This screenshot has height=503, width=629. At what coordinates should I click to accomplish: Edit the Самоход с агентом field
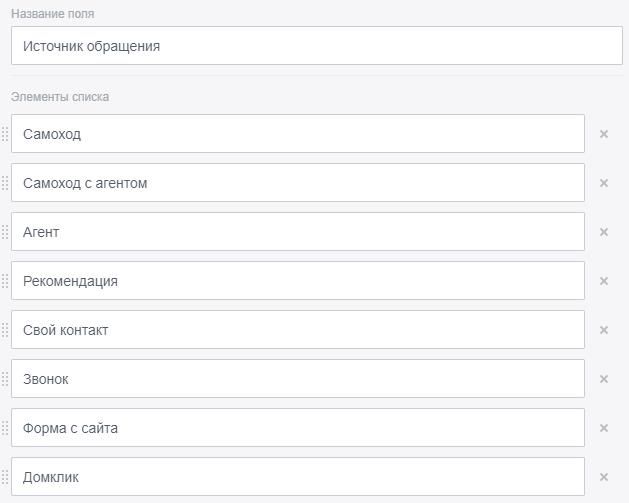298,183
